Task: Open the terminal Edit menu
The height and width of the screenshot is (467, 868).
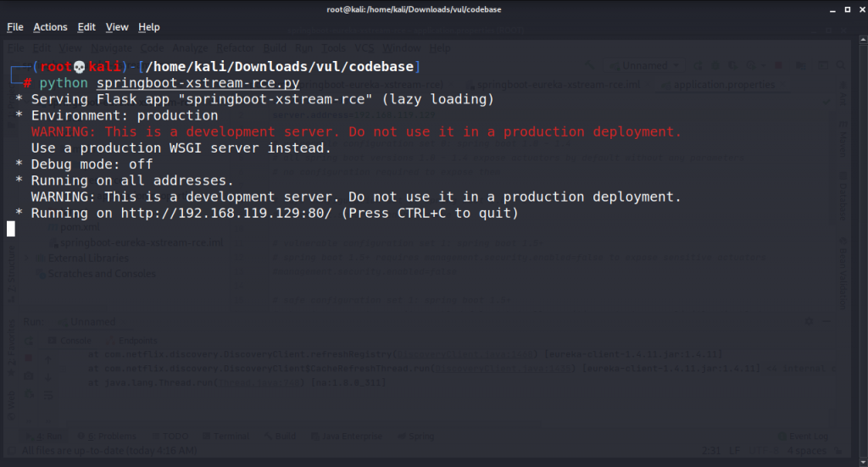Action: pos(86,27)
